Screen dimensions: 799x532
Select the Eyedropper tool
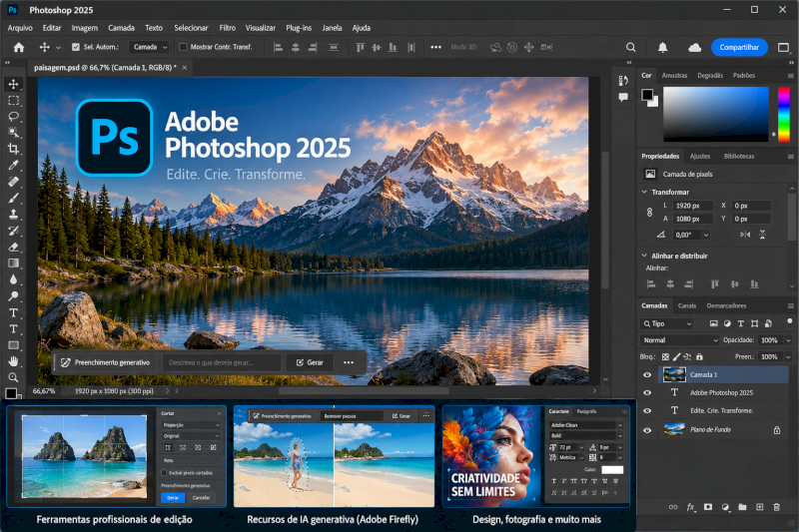pos(14,165)
